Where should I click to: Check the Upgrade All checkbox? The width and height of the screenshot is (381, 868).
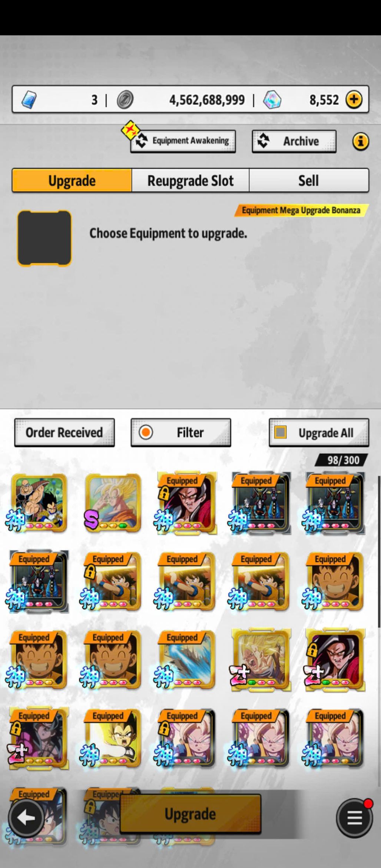(x=280, y=432)
